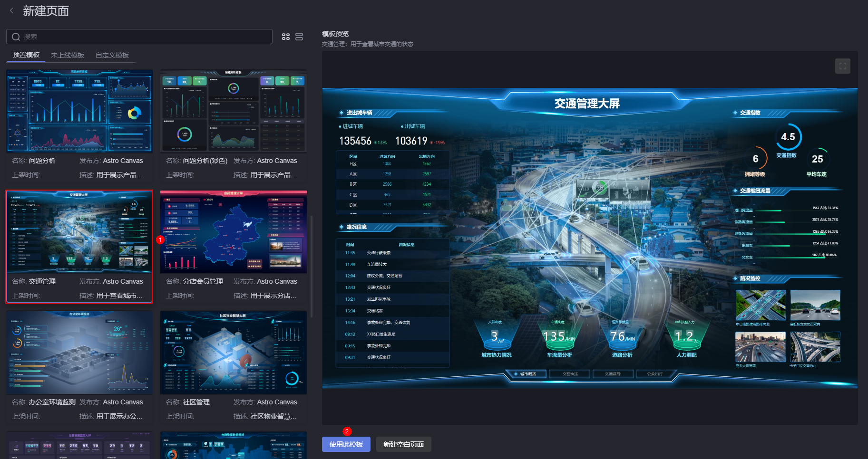Select the 问题分析 template thumbnail
Screen dimensions: 868x459
79,111
